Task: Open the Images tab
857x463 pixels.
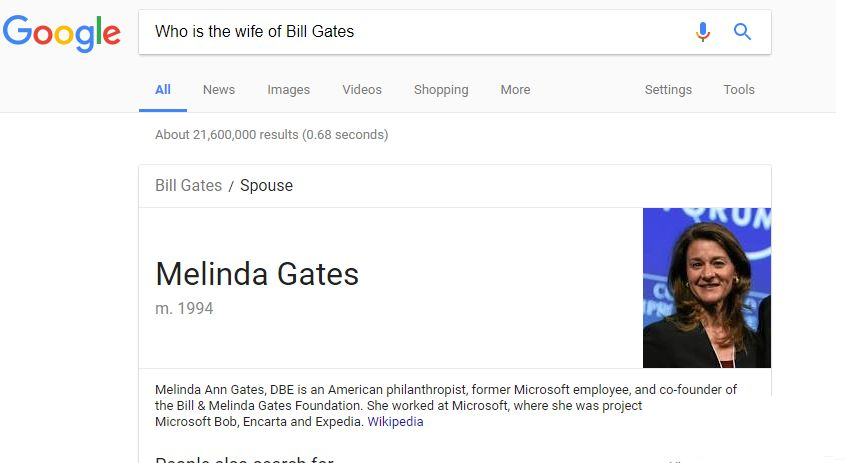Action: [x=289, y=90]
